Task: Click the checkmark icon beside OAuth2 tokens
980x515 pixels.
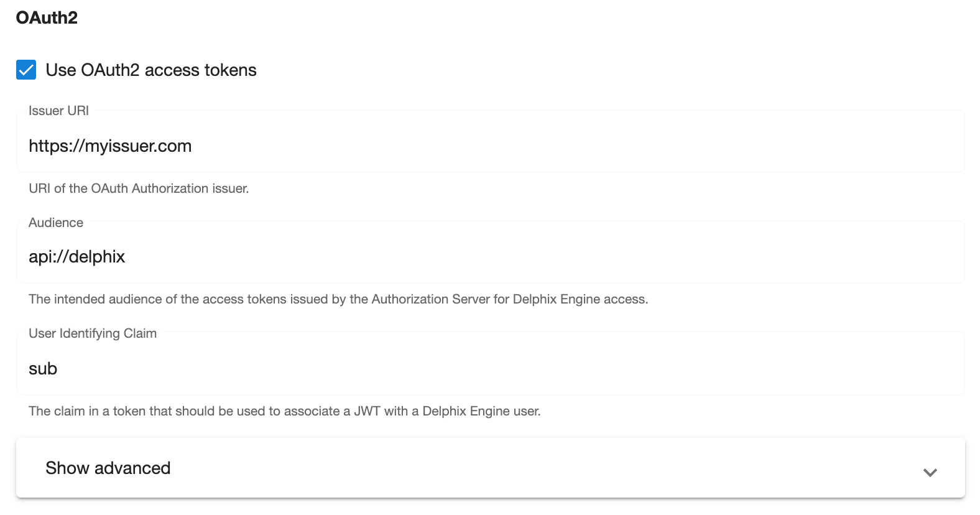Action: (x=26, y=70)
